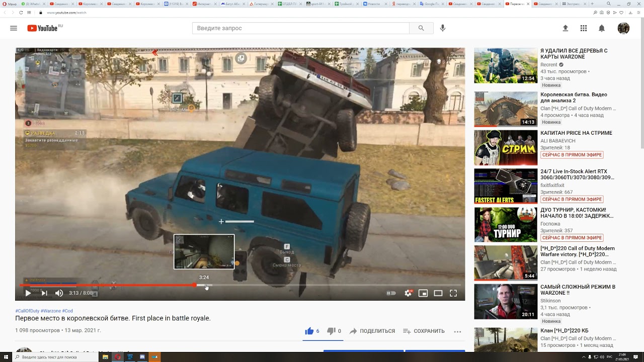This screenshot has height=362, width=644.
Task: Open САМЫЙ СЛОЖНЫЙ РЕЖИМ В WARZONE video
Action: 578,290
